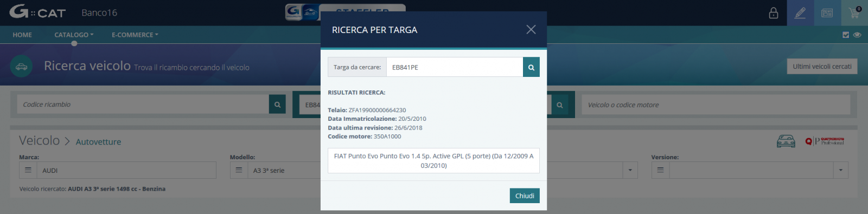Toggle the checkbox beside the eye icon
868x214 pixels.
click(x=846, y=35)
